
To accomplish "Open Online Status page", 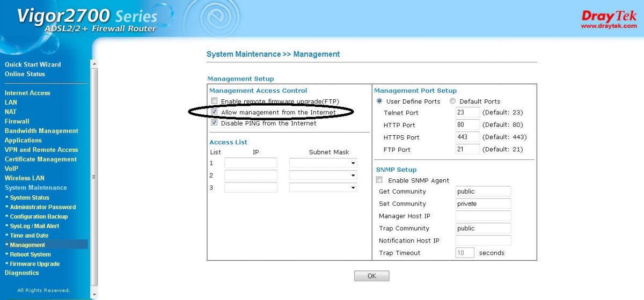I will [25, 74].
